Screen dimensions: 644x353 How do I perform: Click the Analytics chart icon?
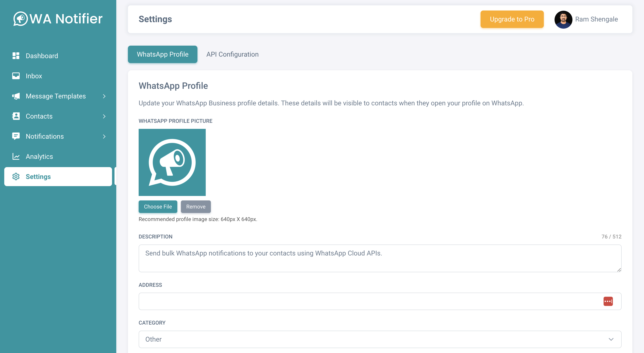(16, 156)
